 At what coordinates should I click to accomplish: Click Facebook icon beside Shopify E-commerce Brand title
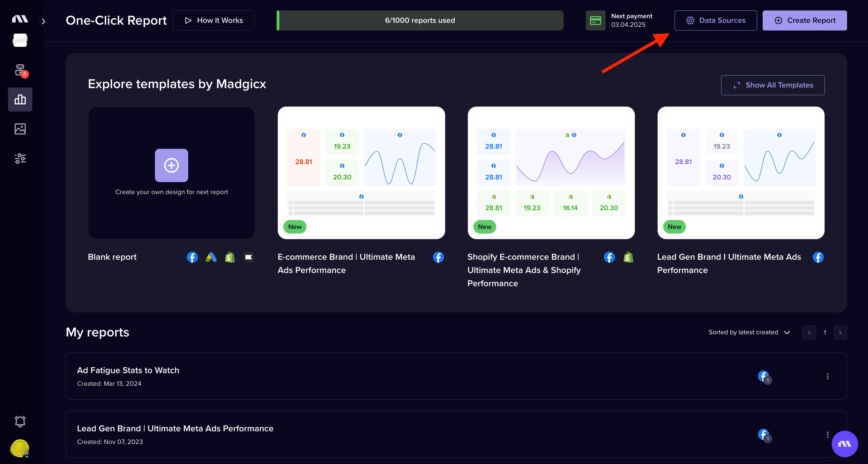[609, 258]
